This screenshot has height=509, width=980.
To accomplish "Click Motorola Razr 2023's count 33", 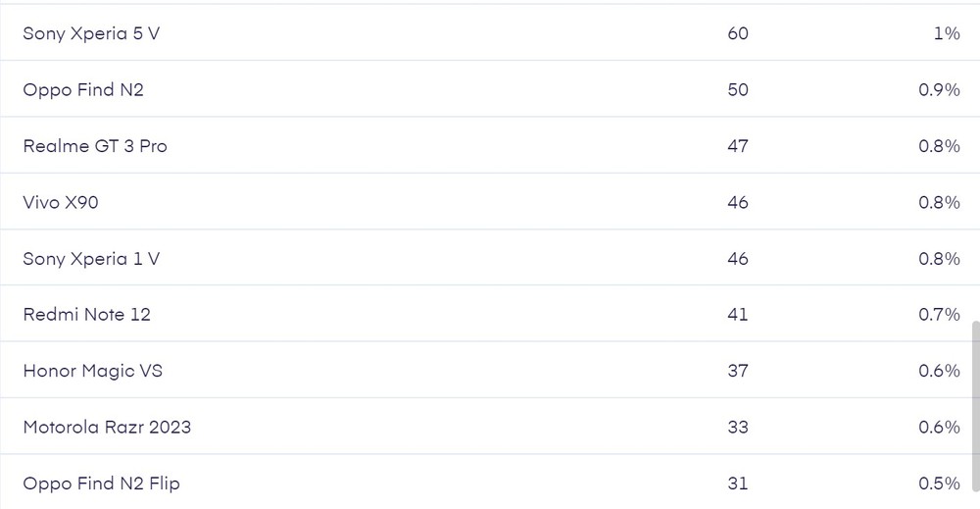I will tap(738, 428).
